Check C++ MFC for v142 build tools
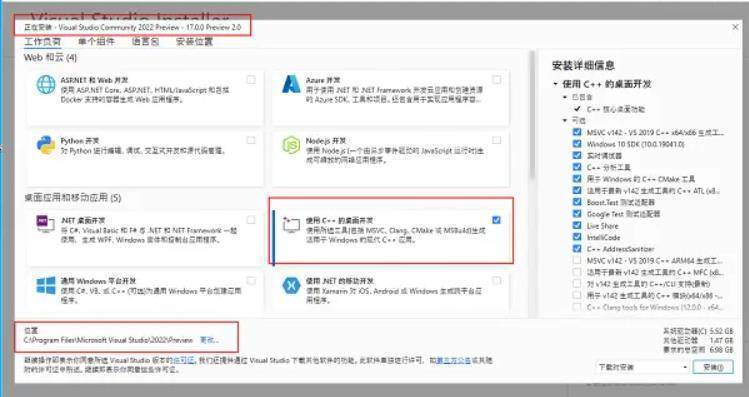This screenshot has width=749, height=397. (x=577, y=272)
